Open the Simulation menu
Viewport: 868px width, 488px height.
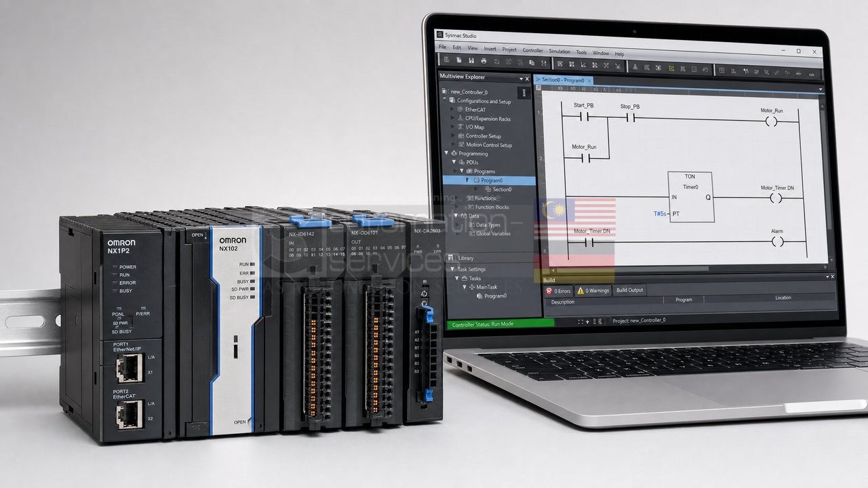tap(559, 52)
